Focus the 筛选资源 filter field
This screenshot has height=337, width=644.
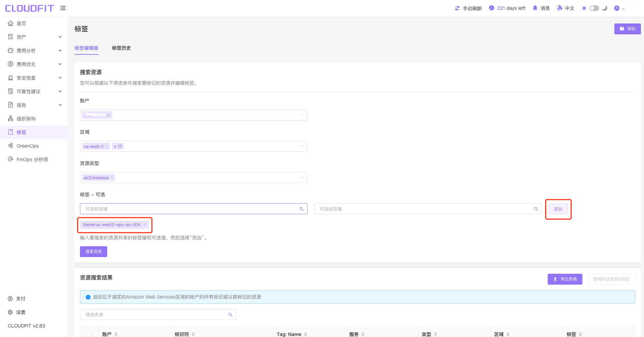click(x=158, y=315)
